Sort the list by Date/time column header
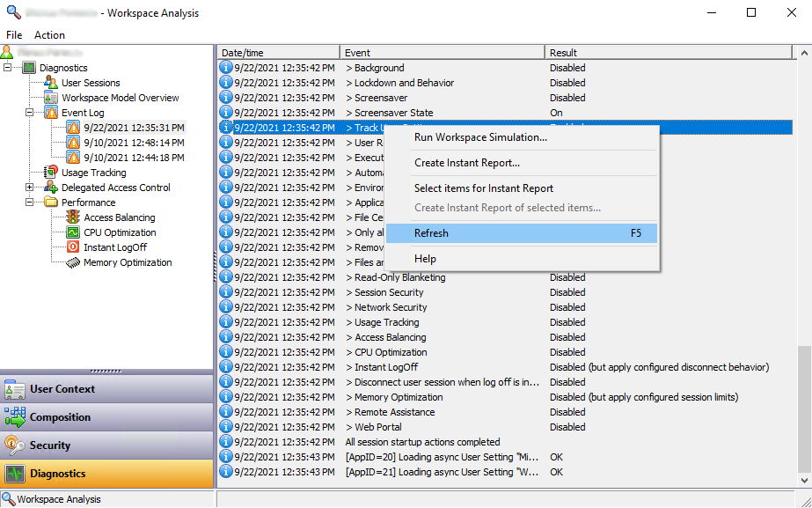Screen dimensions: 812x508 (x=278, y=53)
